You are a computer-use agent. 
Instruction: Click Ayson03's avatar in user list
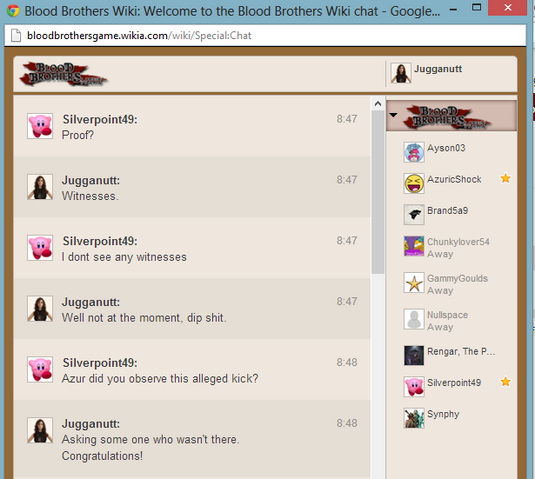(x=414, y=152)
